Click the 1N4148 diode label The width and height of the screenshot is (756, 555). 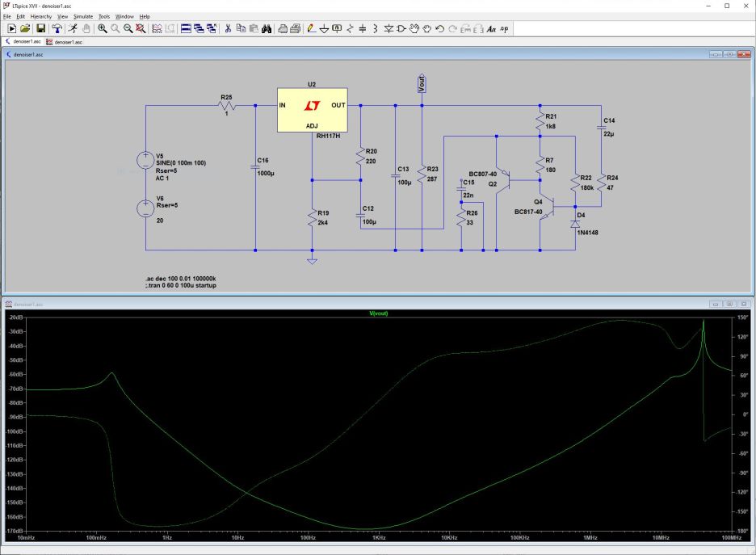(588, 233)
